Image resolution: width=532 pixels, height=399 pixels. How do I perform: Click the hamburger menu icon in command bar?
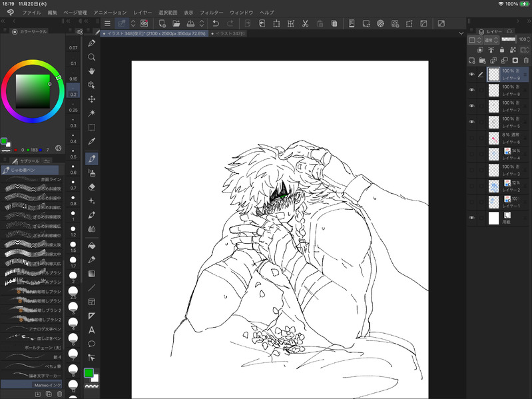(x=107, y=23)
